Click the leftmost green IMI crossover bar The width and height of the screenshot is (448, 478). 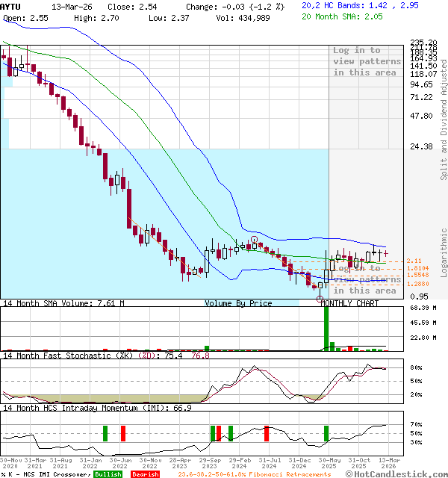click(105, 433)
